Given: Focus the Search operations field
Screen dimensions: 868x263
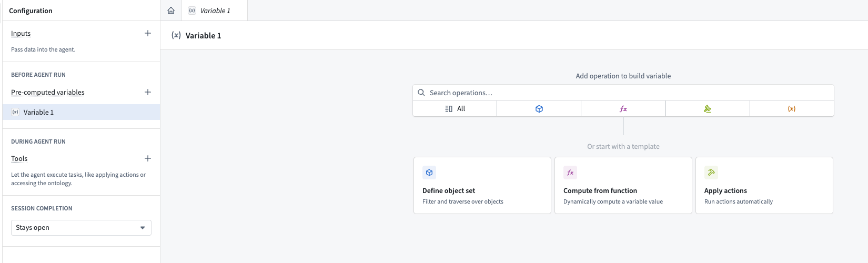Looking at the screenshot, I should coord(623,93).
